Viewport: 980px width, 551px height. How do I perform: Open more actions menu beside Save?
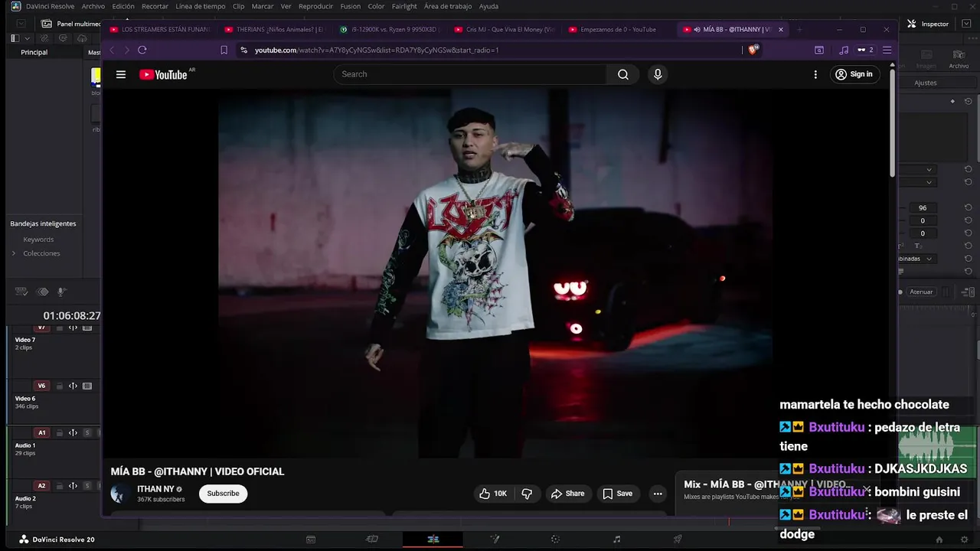(x=657, y=494)
